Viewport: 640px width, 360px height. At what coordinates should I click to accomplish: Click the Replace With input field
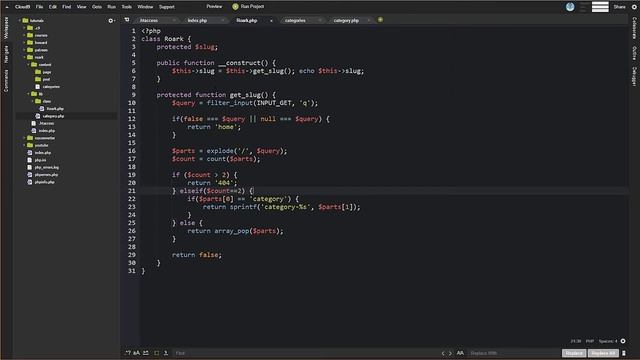coord(514,353)
